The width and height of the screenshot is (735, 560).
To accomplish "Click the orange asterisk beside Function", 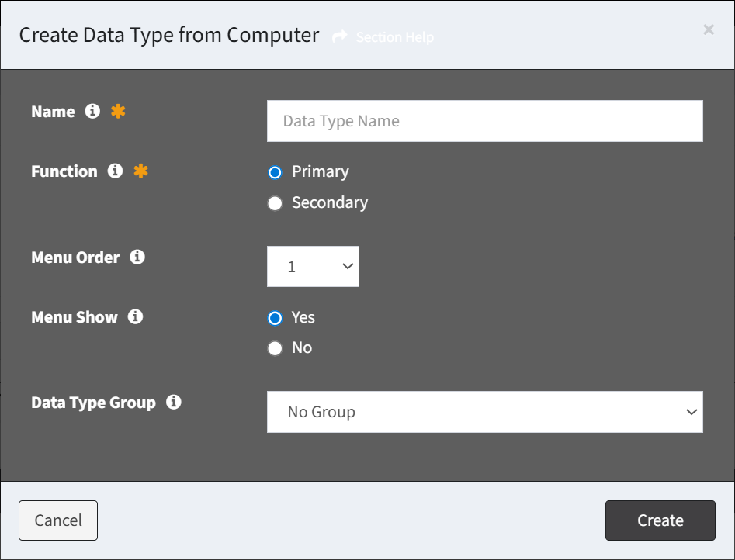I will 140,171.
